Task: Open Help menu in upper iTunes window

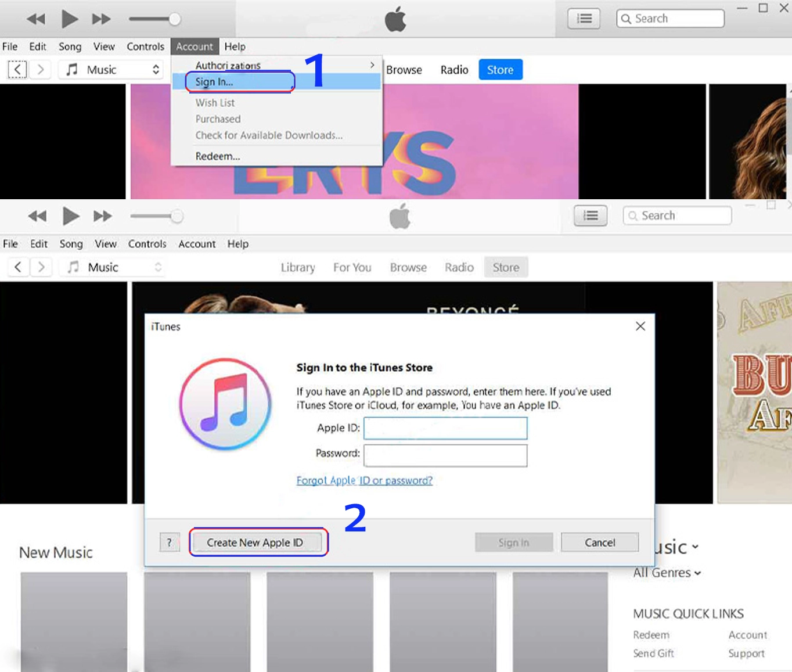Action: (x=235, y=46)
